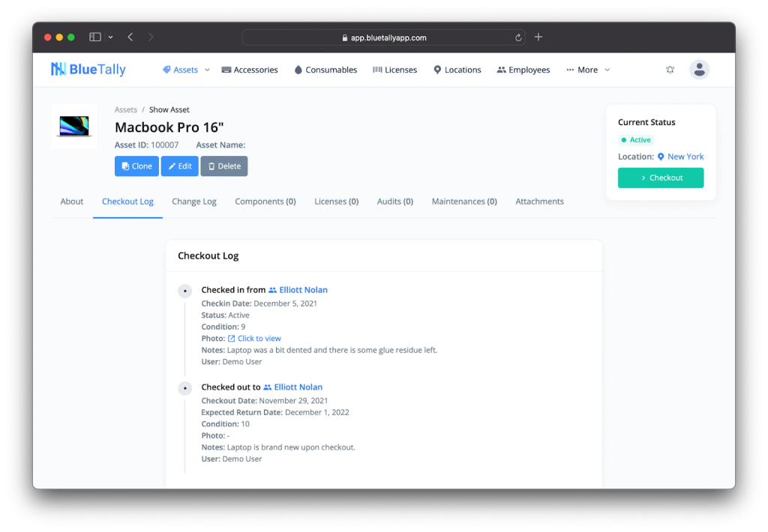Image resolution: width=768 pixels, height=532 pixels.
Task: Open the Maintenances (0) tab
Action: tap(463, 202)
